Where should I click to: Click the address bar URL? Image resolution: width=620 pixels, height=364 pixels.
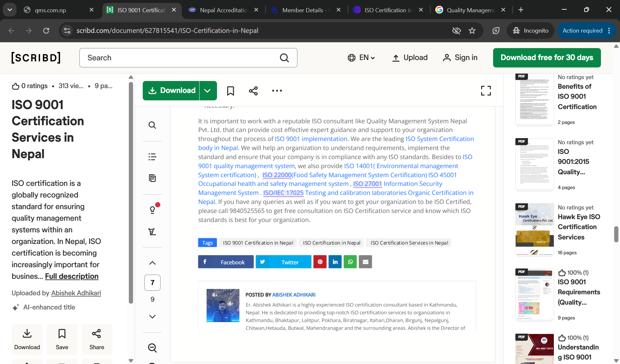(167, 31)
